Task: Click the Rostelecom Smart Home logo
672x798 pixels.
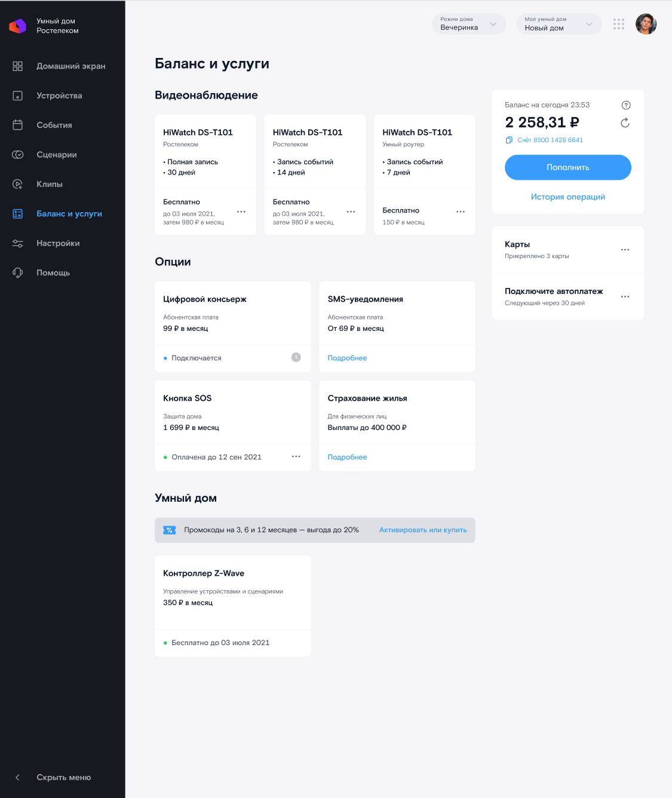Action: coord(18,26)
